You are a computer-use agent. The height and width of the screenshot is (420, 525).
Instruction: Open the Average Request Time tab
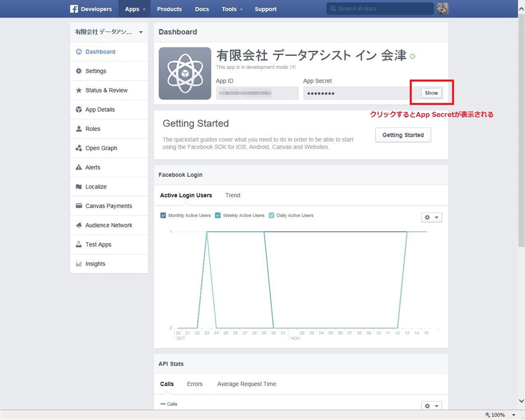click(x=247, y=384)
